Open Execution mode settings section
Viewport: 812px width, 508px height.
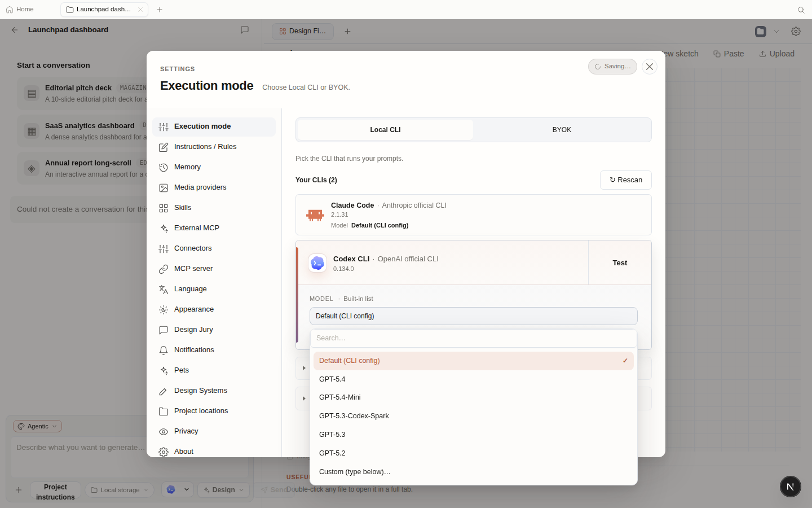(214, 126)
